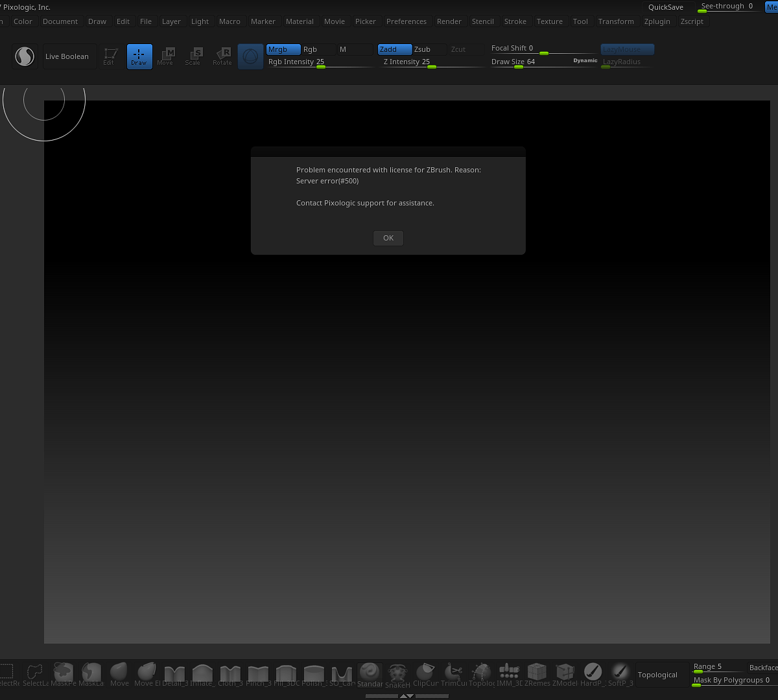The width and height of the screenshot is (778, 700).
Task: Click the ZBrush home logo icon
Action: [x=25, y=56]
